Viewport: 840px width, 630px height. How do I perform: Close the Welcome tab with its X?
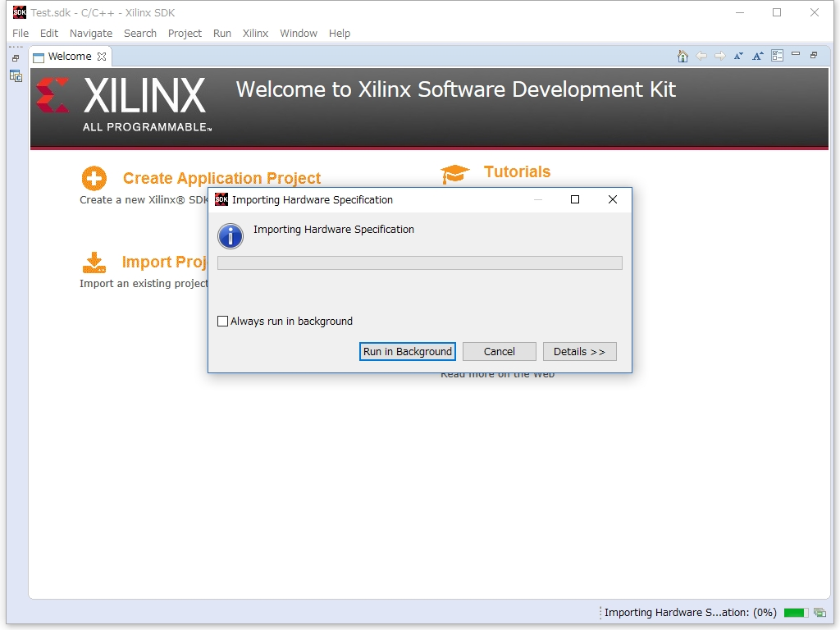102,57
